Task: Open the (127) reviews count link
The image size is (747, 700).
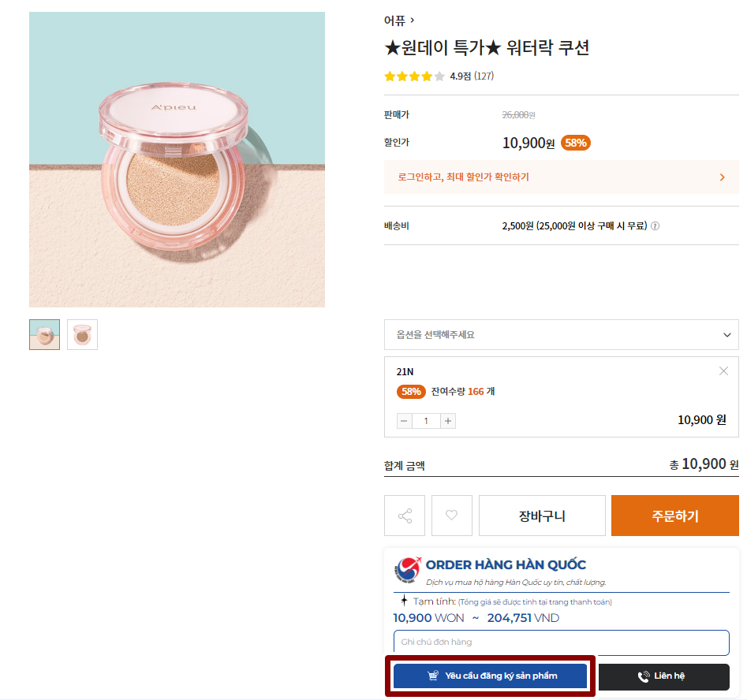Action: tap(484, 76)
